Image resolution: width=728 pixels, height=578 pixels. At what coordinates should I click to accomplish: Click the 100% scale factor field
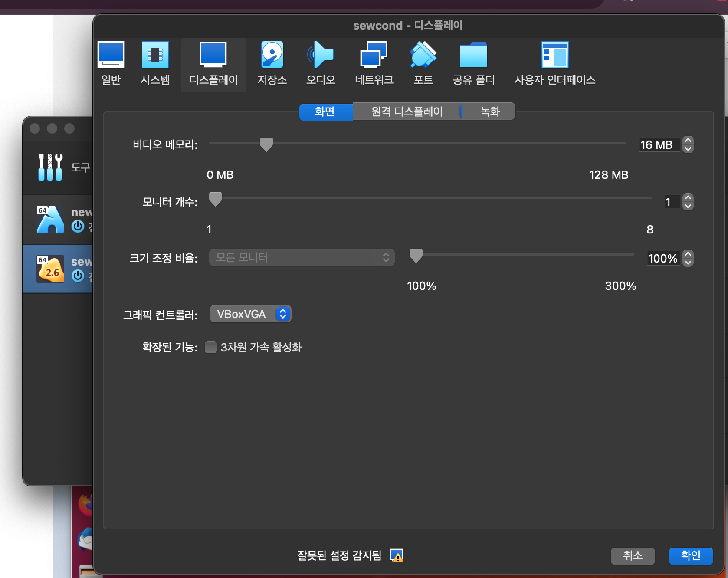(663, 258)
